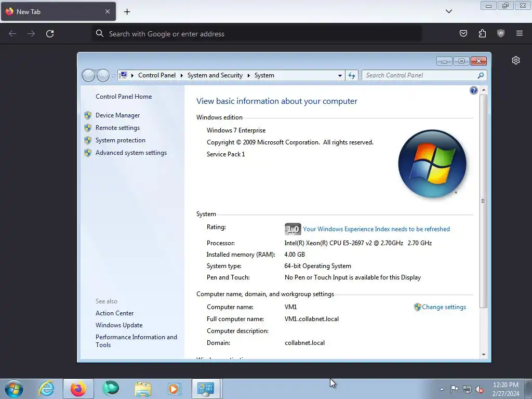Image resolution: width=532 pixels, height=399 pixels.
Task: Open new tab personalize gear icon
Action: 516,60
